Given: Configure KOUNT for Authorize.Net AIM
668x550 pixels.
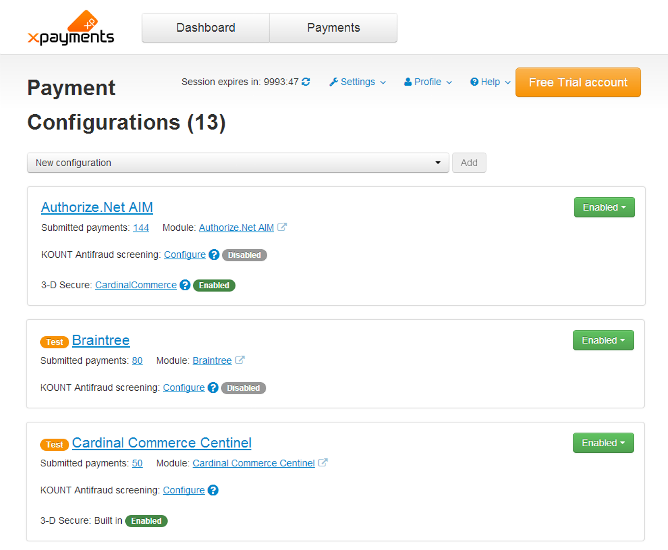Looking at the screenshot, I should 185,255.
